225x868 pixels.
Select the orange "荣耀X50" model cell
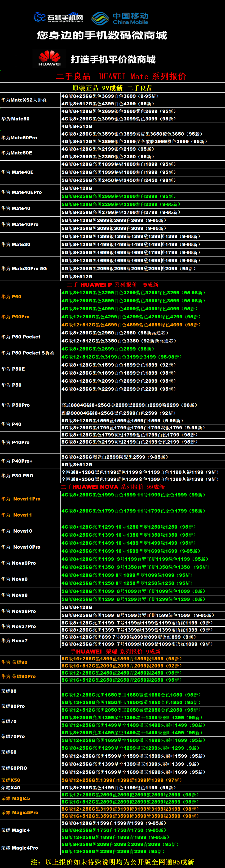click(x=30, y=780)
